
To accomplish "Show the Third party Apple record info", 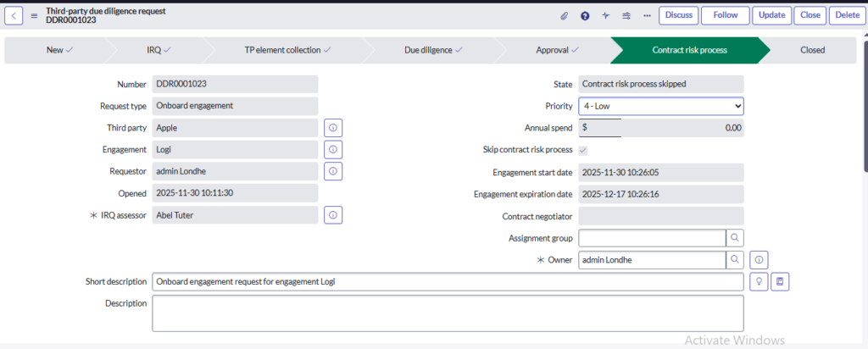I will coord(333,128).
